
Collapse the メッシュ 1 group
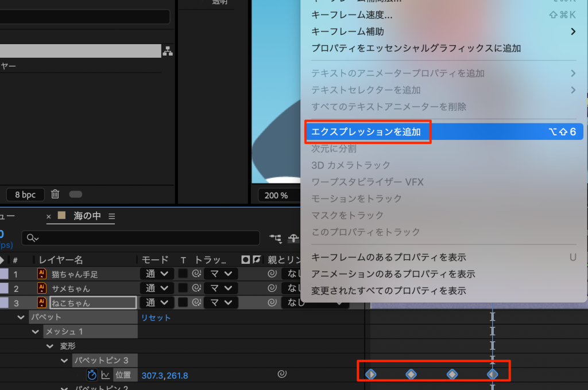pos(36,331)
